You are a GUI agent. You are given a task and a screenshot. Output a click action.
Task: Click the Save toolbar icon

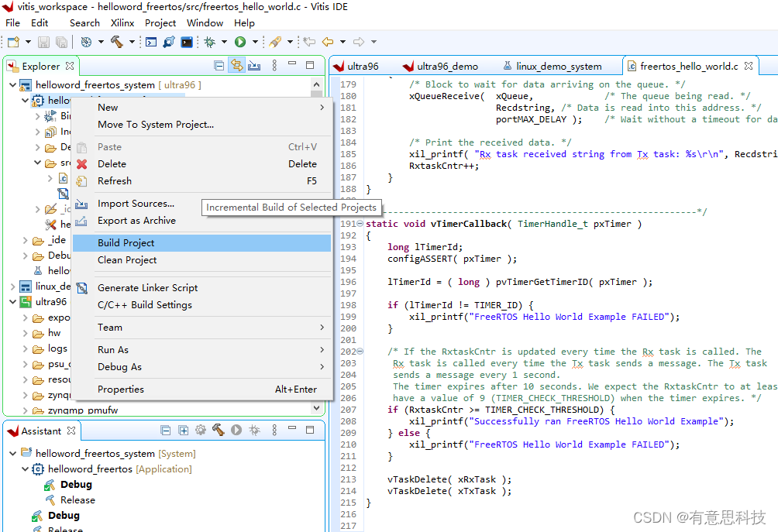point(43,42)
